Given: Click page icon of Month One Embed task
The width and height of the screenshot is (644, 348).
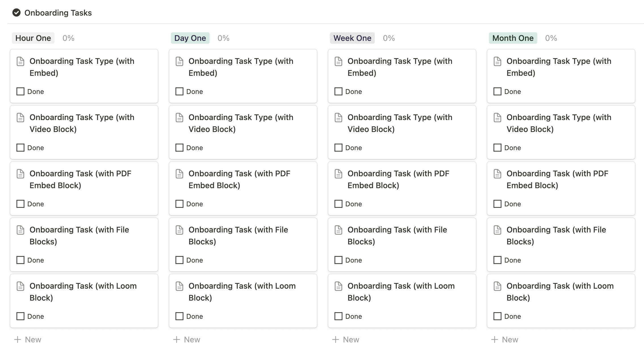Looking at the screenshot, I should (x=497, y=61).
